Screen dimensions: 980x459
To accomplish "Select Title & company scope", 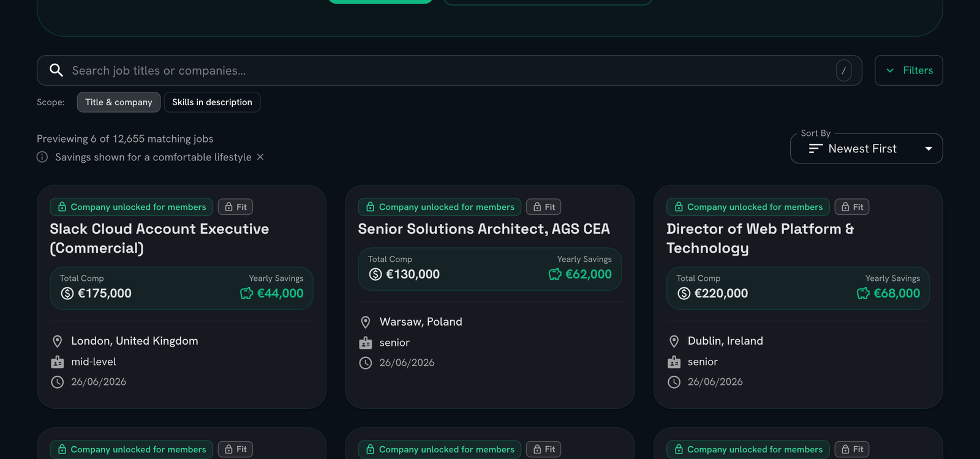I will [119, 102].
